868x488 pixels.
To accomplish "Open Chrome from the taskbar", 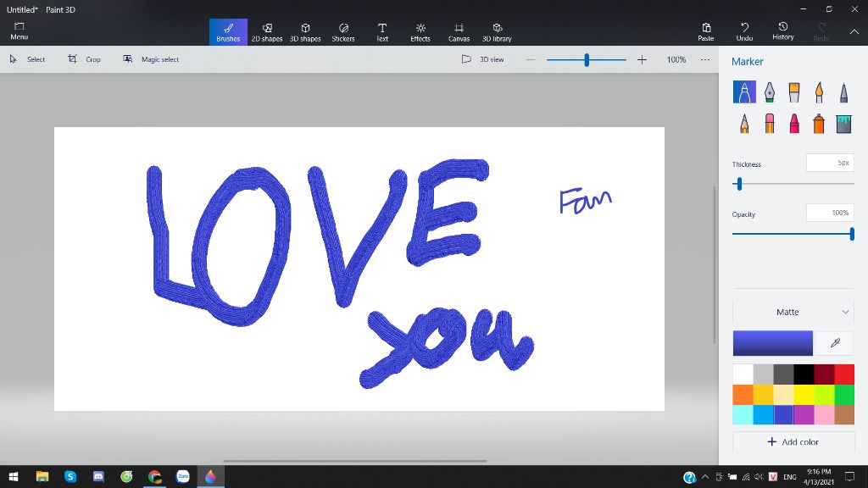I will [154, 476].
